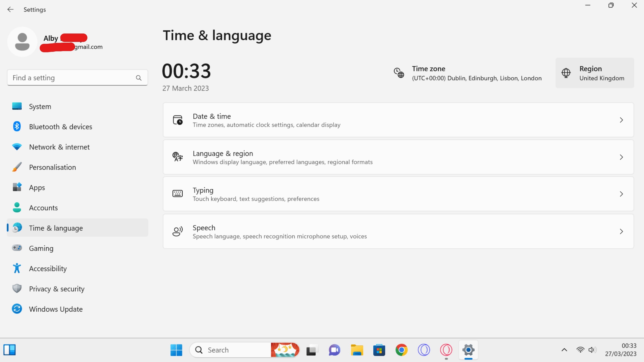The image size is (644, 362).
Task: Open Typing settings
Action: click(x=398, y=193)
